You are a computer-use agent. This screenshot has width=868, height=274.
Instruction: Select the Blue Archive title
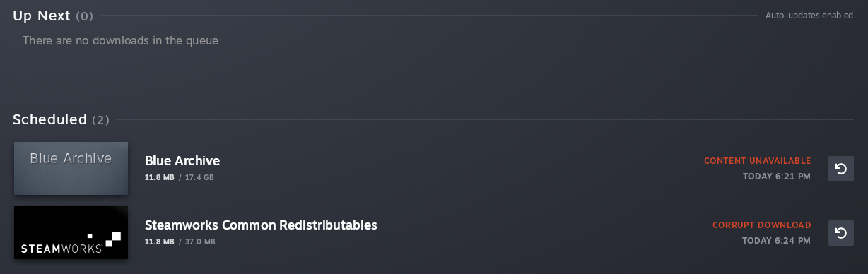[182, 161]
